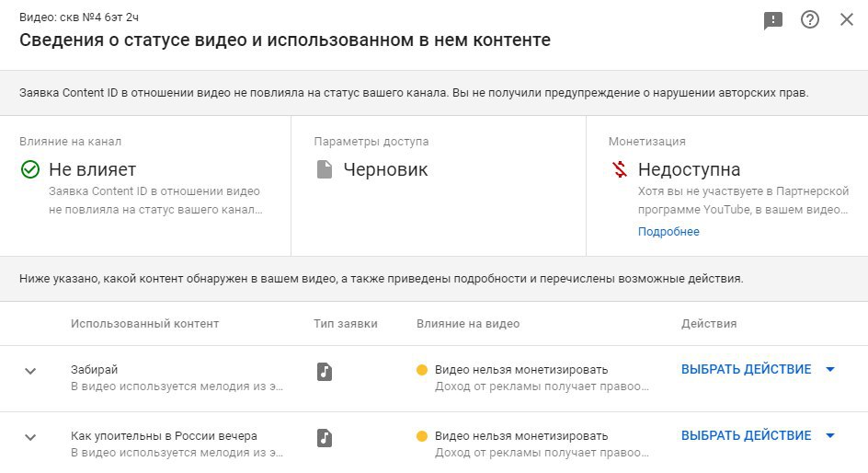Click the Не влияет status text
This screenshot has height=473, width=868.
coord(93,169)
